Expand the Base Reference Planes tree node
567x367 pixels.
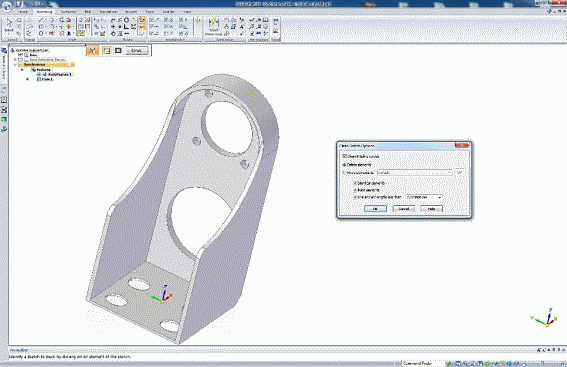pos(15,60)
